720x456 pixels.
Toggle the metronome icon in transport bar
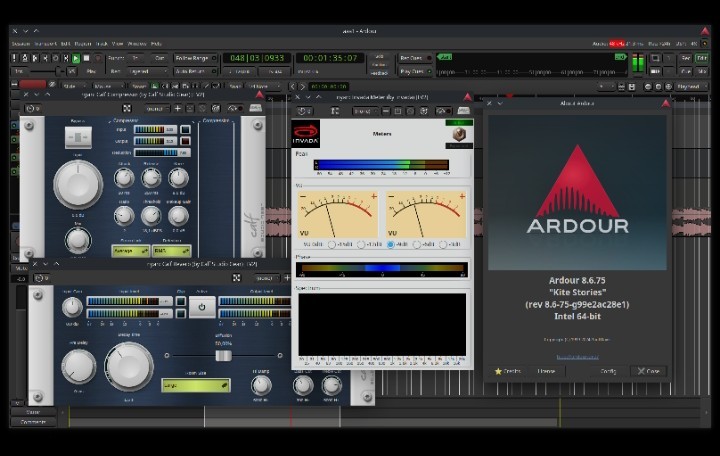[x=25, y=58]
